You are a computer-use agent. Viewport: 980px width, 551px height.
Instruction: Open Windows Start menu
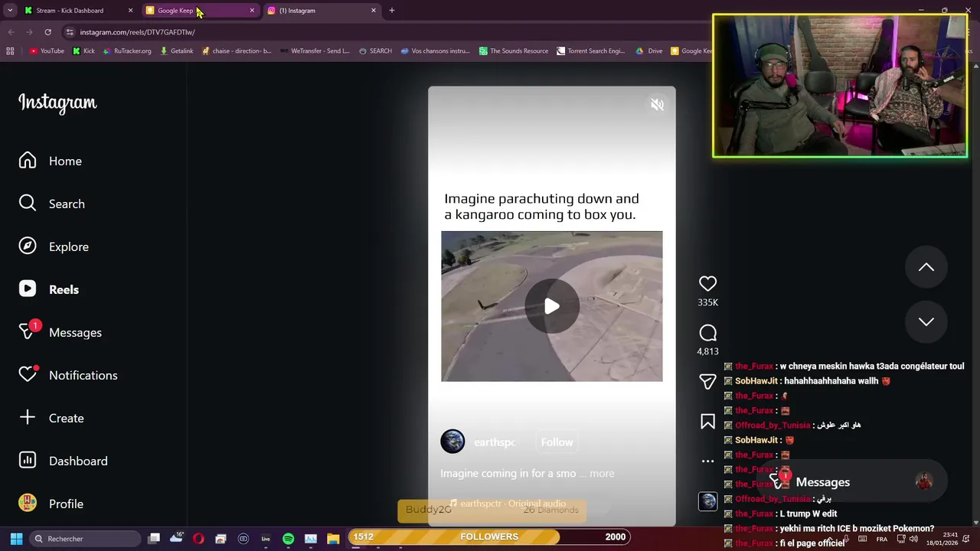(16, 539)
